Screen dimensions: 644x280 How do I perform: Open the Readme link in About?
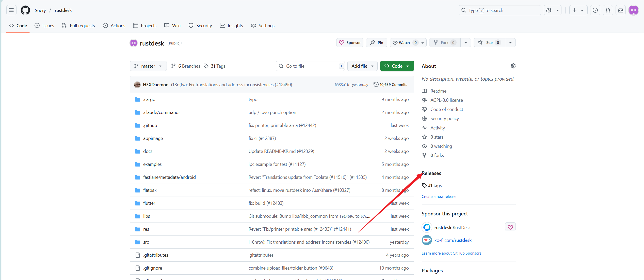point(434,91)
